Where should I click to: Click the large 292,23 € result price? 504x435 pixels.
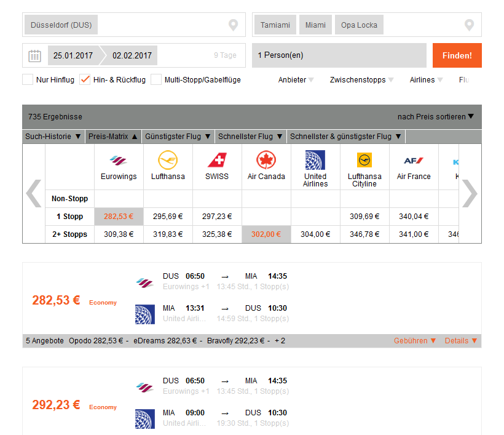pos(56,405)
